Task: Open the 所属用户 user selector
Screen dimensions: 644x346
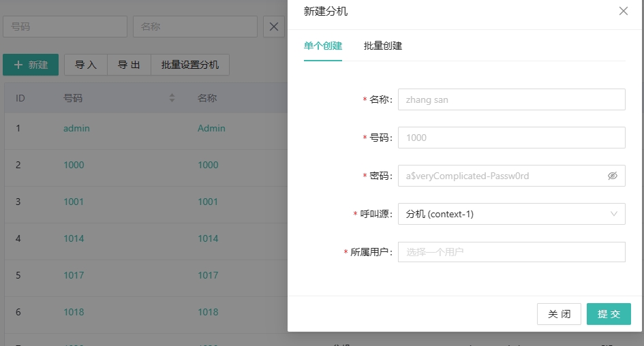Action: point(511,252)
